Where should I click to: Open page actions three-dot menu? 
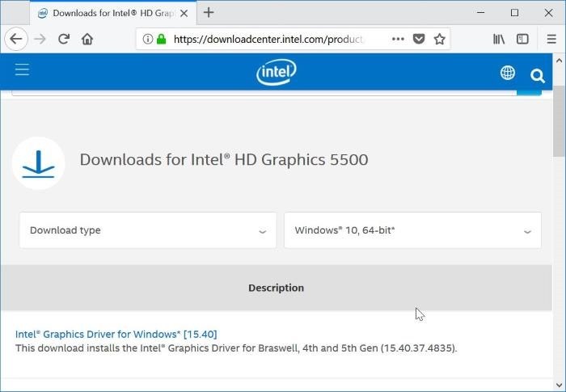(398, 39)
